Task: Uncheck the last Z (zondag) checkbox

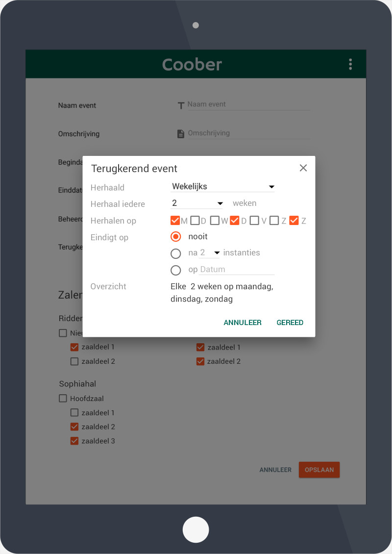Action: point(294,221)
